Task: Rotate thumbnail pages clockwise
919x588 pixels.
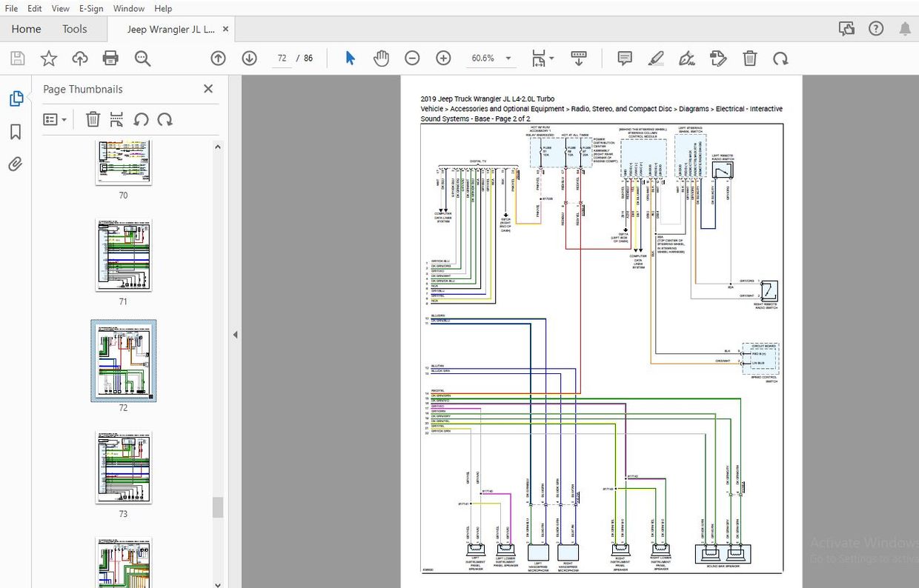Action: (165, 119)
